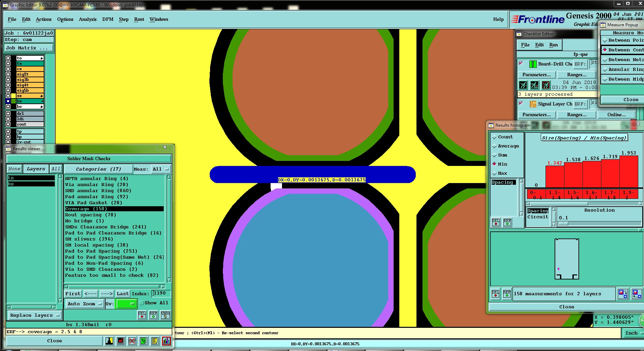Click the REF icon in Results viewer

point(153,315)
